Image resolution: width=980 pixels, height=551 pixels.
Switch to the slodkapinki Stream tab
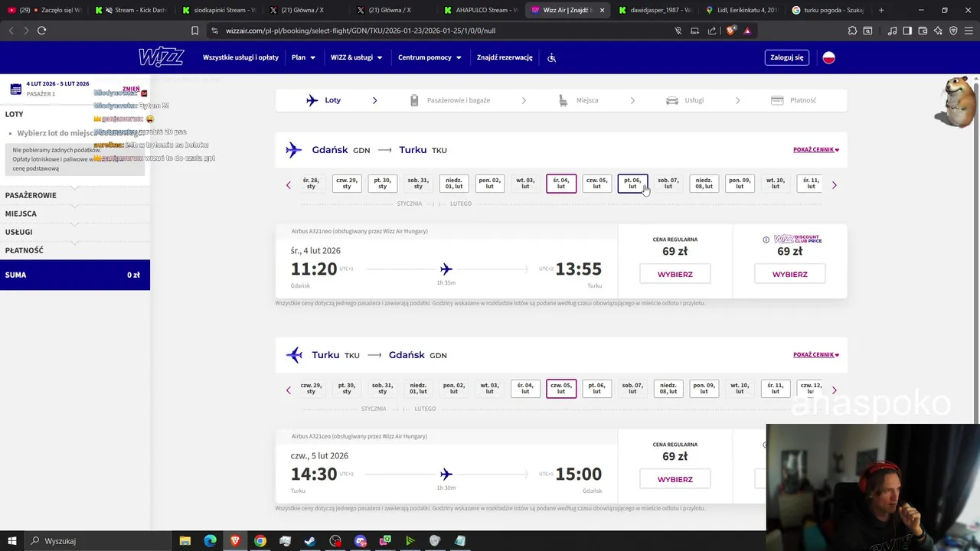pos(218,10)
